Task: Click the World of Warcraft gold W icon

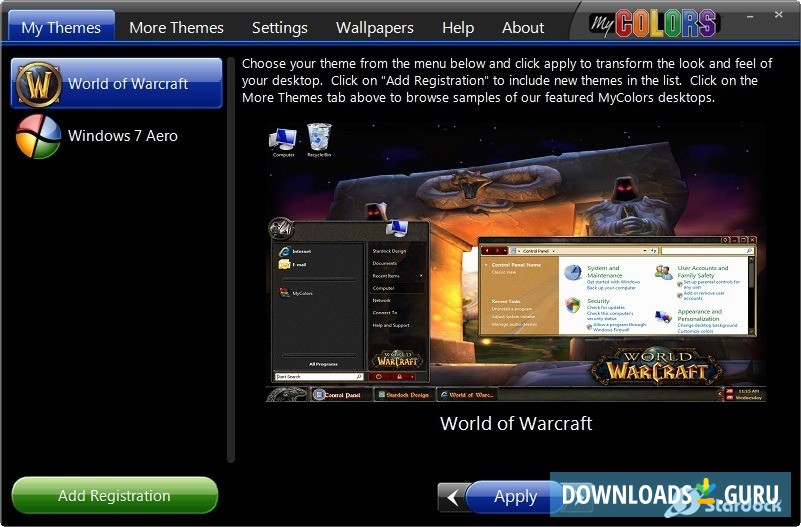Action: [x=39, y=84]
